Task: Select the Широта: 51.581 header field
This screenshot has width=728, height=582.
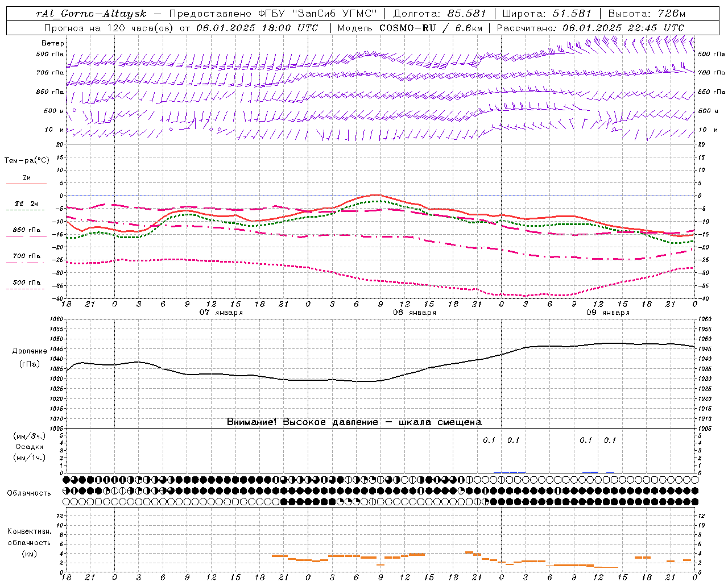Action: point(547,14)
